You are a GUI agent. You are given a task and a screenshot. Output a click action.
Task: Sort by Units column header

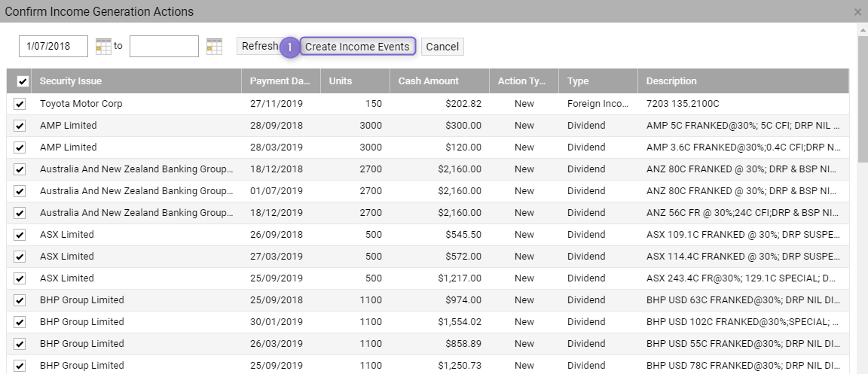tap(355, 81)
